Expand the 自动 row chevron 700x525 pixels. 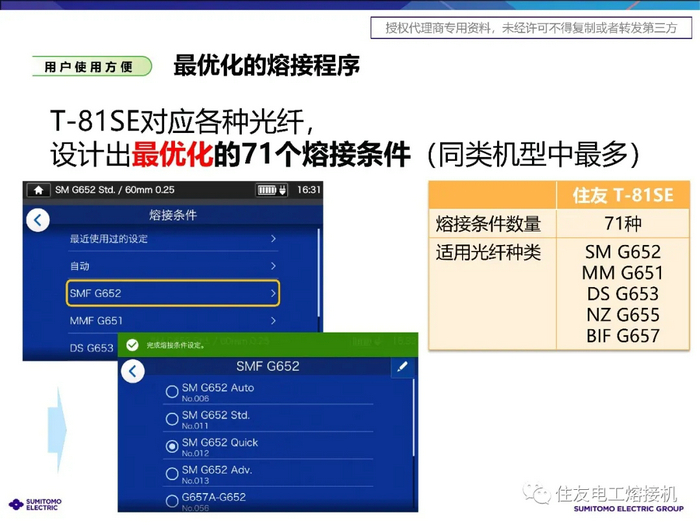[x=273, y=266]
